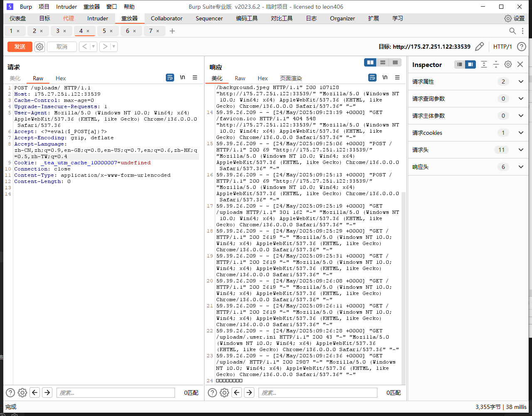Open the 项目 project menu
Image resolution: width=532 pixels, height=416 pixels.
click(44, 7)
